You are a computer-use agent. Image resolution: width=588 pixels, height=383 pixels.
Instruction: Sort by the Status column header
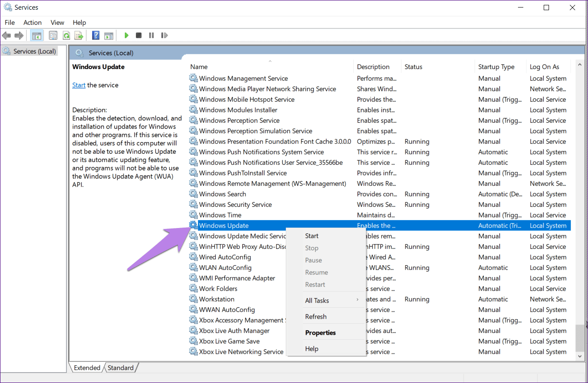[438, 67]
